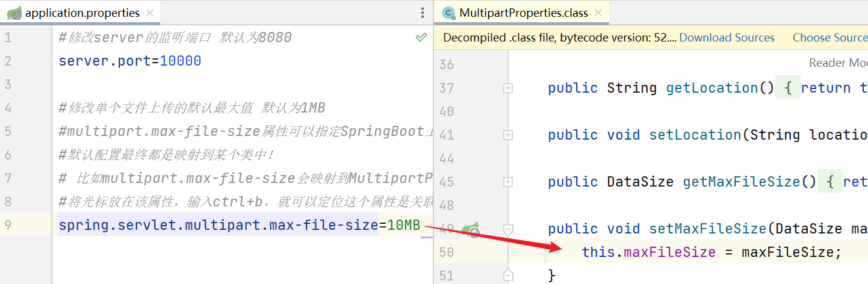
Task: Click the Spring bean gutter icon at line 49
Action: tap(473, 229)
